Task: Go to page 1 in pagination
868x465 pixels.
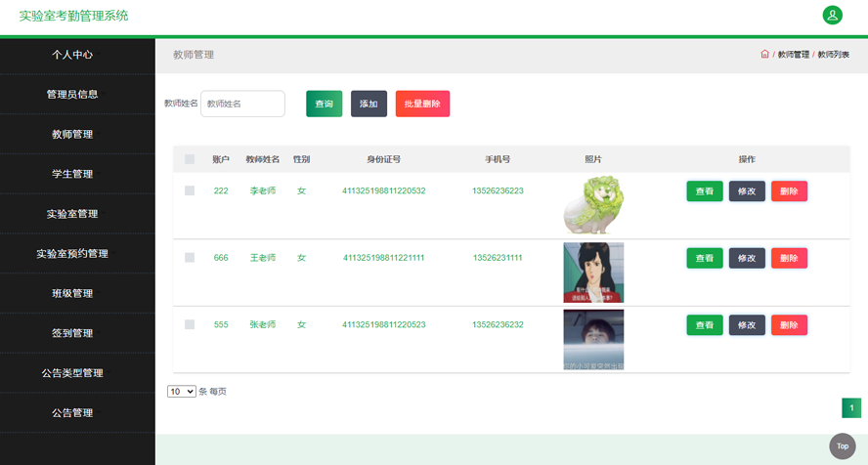Action: click(851, 408)
